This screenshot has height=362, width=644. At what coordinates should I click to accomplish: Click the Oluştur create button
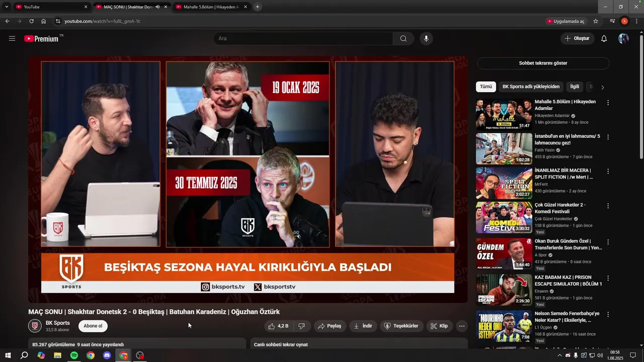coord(577,39)
